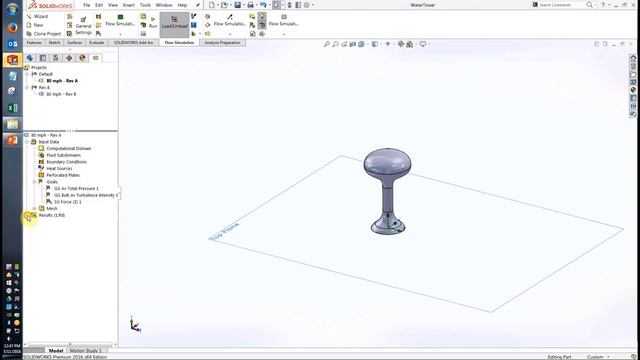Click Previous View icon
This screenshot has width=640, height=360.
[344, 44]
